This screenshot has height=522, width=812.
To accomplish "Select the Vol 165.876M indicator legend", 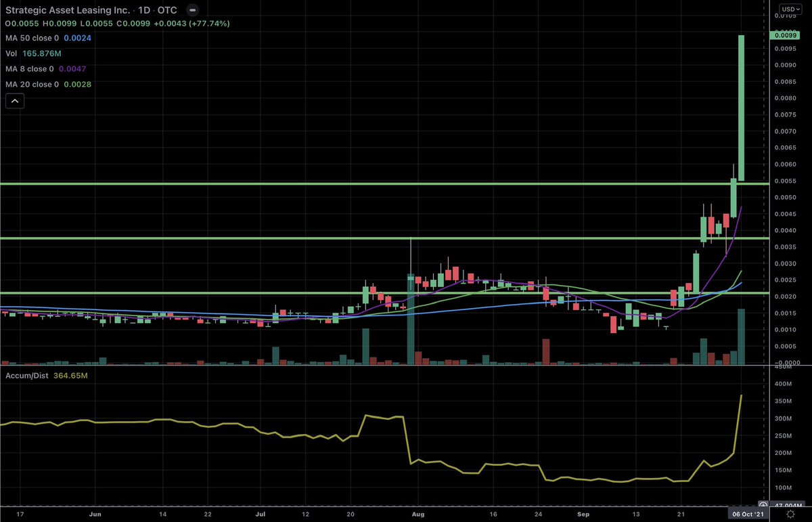I will coord(33,54).
